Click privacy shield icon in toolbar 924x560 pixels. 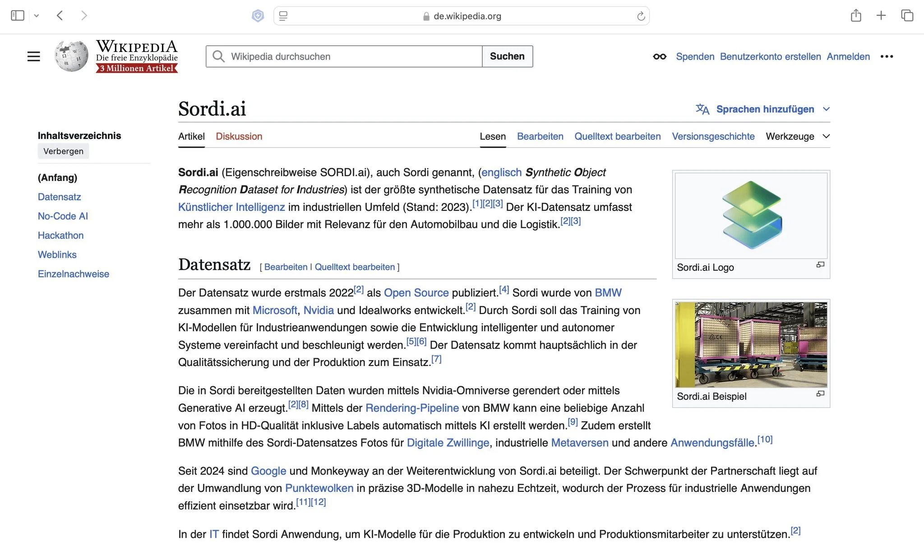(258, 16)
